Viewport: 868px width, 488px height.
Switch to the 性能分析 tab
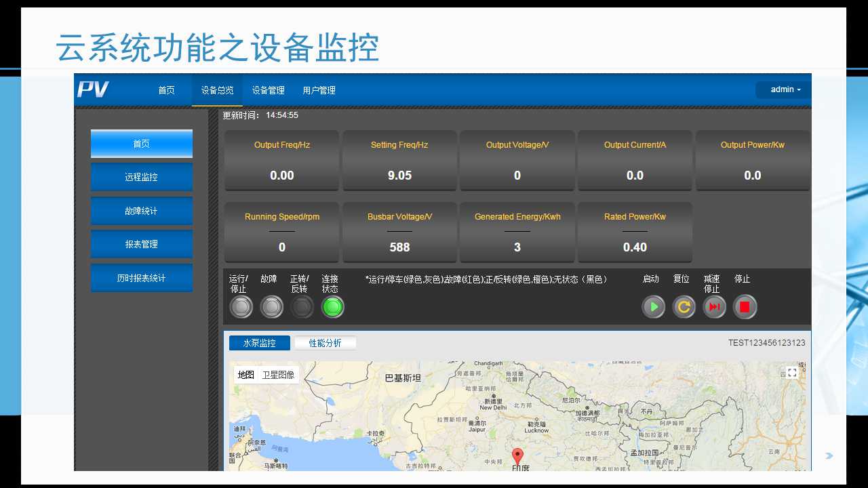325,343
